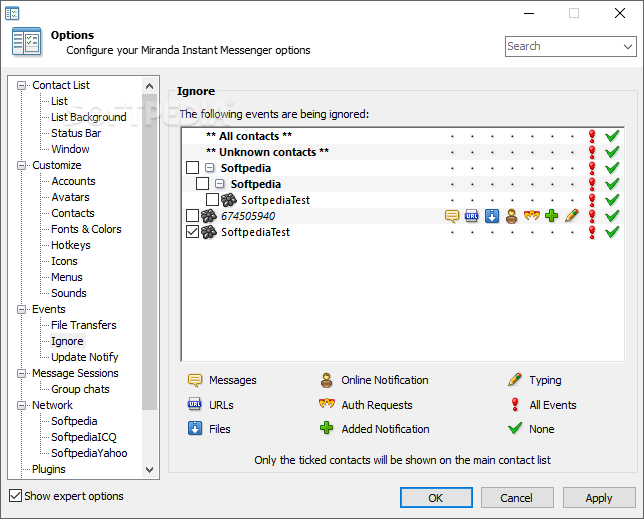Image resolution: width=644 pixels, height=519 pixels.
Task: Click Messages legend icon
Action: (195, 380)
